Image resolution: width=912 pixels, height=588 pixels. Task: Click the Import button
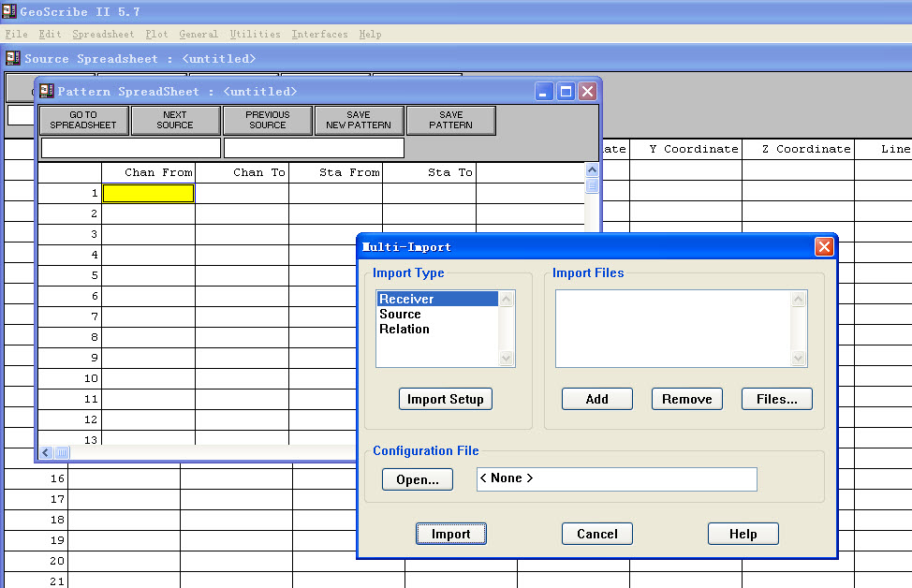[451, 534]
